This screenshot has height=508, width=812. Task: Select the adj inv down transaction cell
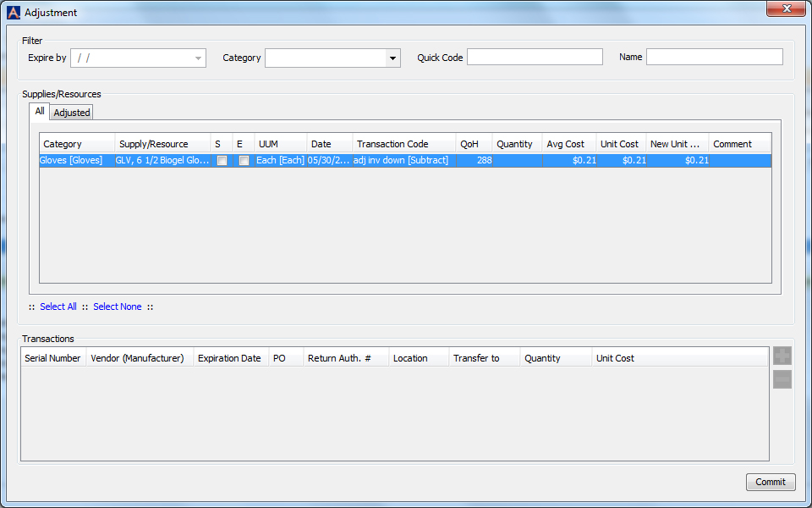click(403, 160)
